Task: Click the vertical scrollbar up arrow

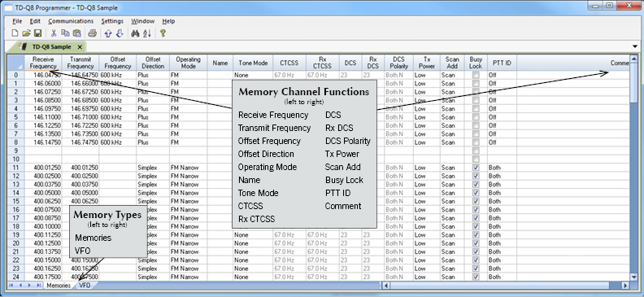Action: tap(633, 59)
